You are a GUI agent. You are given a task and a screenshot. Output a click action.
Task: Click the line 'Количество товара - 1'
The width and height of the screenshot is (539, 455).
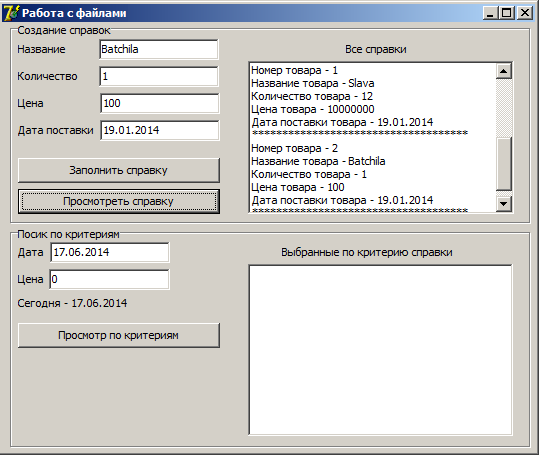pyautogui.click(x=309, y=175)
